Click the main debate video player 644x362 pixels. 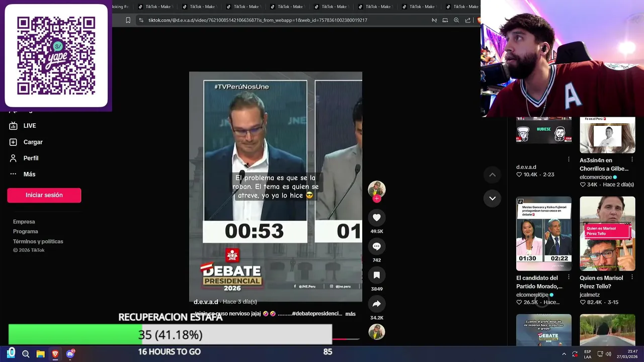275,187
